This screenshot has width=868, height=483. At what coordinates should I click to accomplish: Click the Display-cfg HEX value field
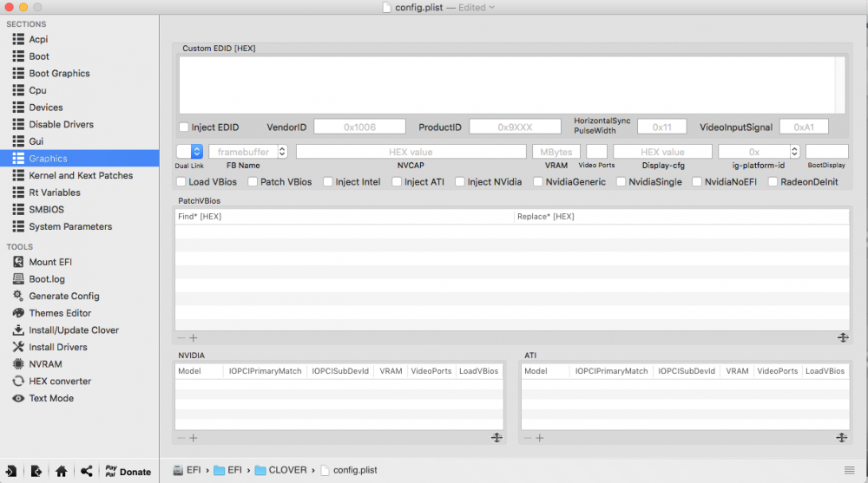point(662,152)
